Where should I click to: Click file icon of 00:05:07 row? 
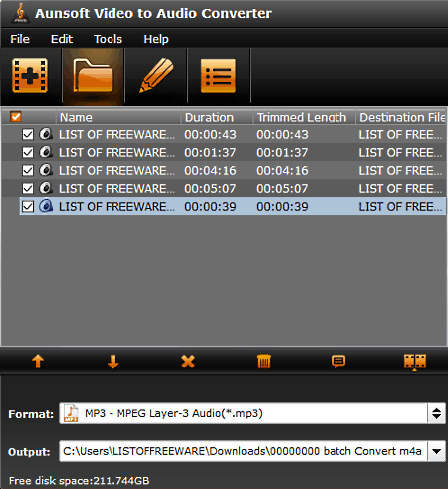46,188
